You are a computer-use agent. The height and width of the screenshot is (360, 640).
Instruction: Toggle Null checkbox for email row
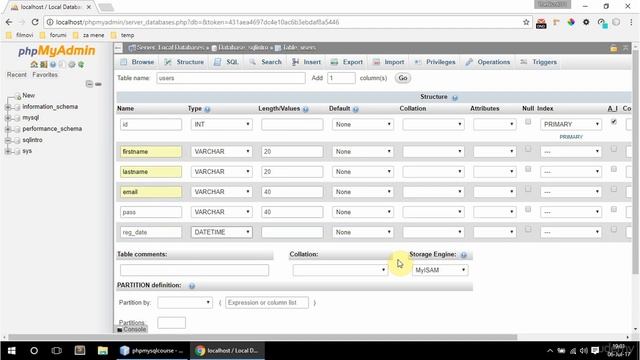point(528,189)
